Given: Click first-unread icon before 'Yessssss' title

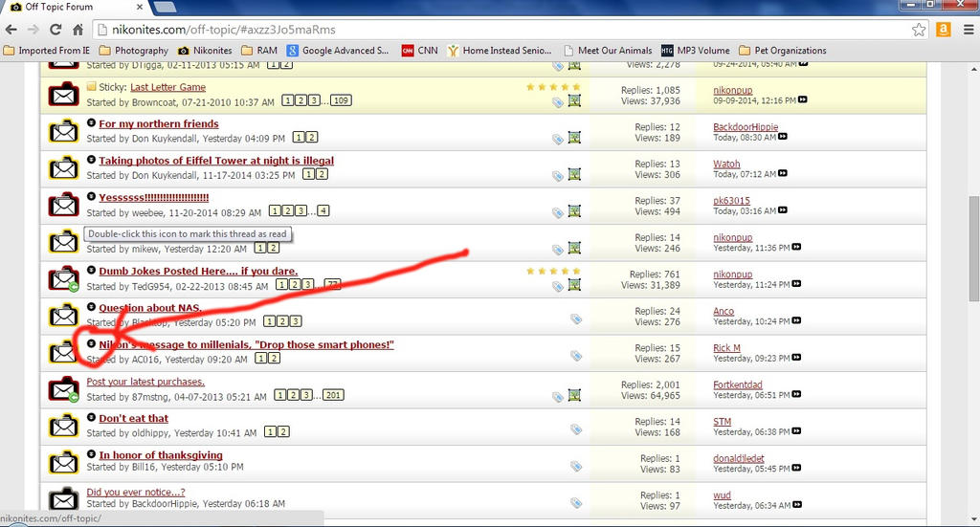Looking at the screenshot, I should pyautogui.click(x=91, y=197).
